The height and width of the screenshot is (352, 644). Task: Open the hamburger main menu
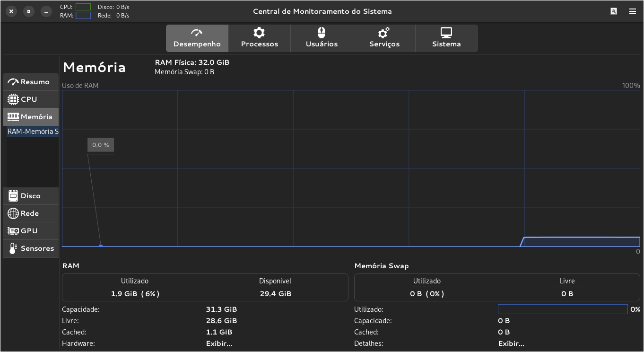click(632, 11)
